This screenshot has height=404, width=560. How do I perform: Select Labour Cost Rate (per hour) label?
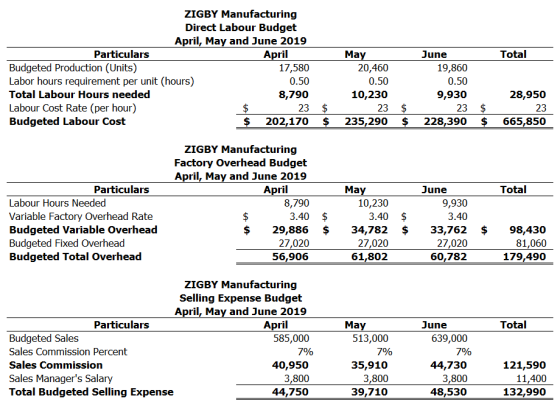coord(72,108)
